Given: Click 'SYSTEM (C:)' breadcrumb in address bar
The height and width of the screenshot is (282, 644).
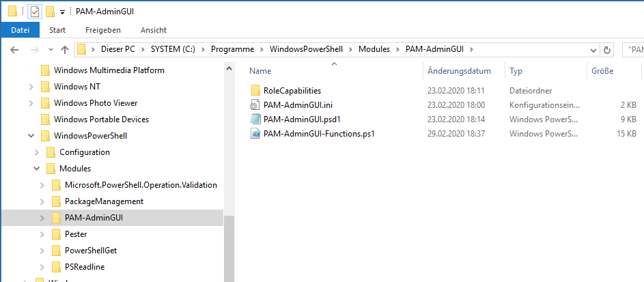Looking at the screenshot, I should click(173, 50).
